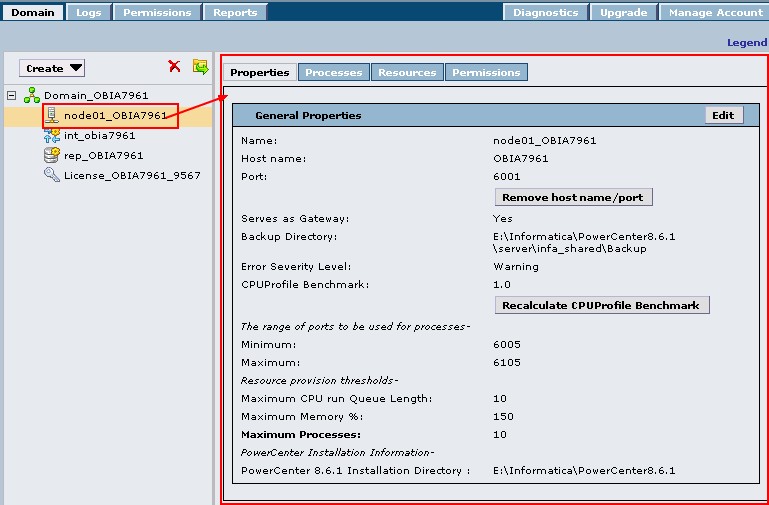Click the PowerCenter Installation Directory path value

(x=584, y=471)
